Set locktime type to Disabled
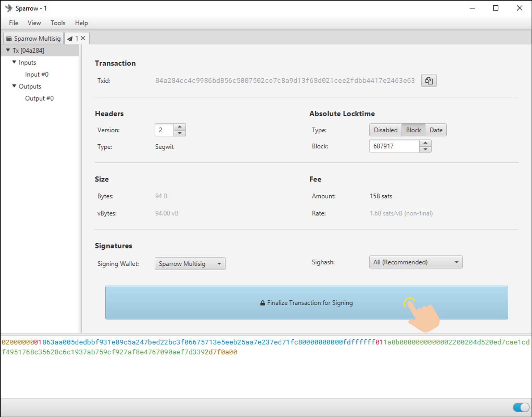The height and width of the screenshot is (417, 532). pyautogui.click(x=385, y=130)
